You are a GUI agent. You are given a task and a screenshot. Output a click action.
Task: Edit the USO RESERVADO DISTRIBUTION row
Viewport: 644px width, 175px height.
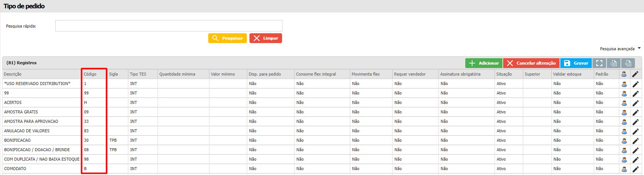tap(635, 84)
